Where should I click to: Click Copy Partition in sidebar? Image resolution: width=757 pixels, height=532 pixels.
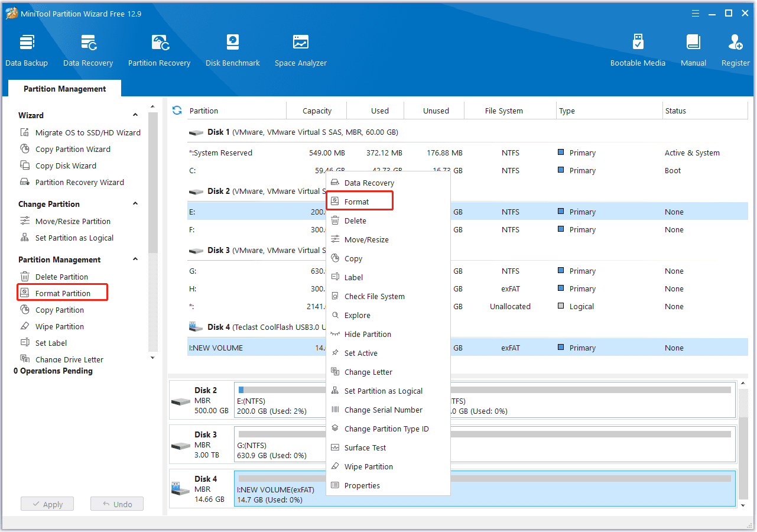tap(52, 310)
